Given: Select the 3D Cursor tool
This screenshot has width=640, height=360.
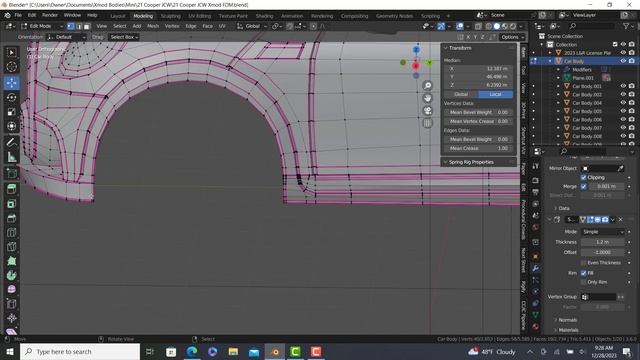Looking at the screenshot, I should point(11,67).
